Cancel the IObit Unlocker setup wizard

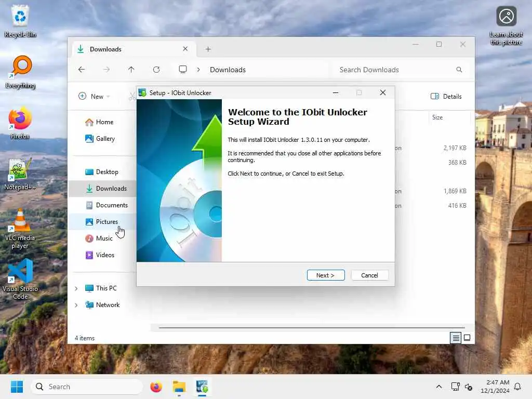click(369, 275)
